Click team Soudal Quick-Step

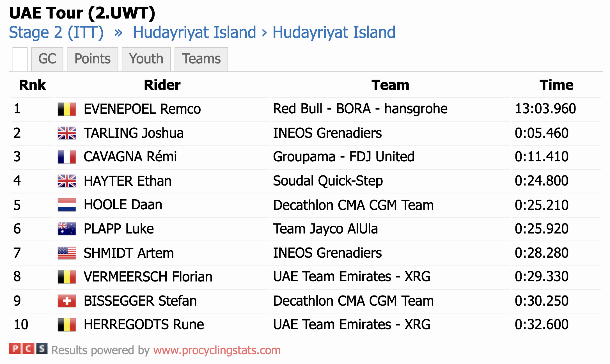tap(328, 181)
